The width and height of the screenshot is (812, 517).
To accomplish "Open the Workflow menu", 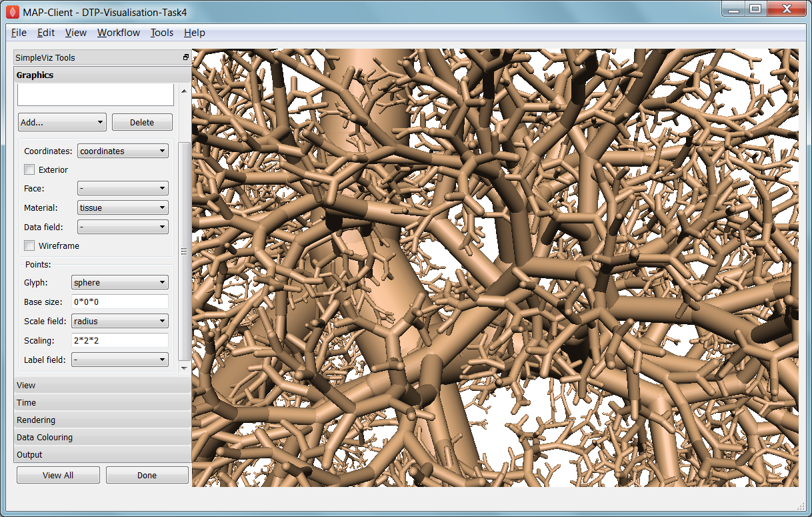I will point(119,33).
